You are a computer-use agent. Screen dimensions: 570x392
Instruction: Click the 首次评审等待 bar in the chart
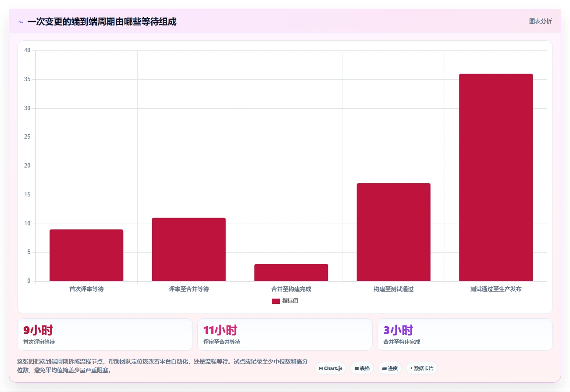tap(86, 255)
